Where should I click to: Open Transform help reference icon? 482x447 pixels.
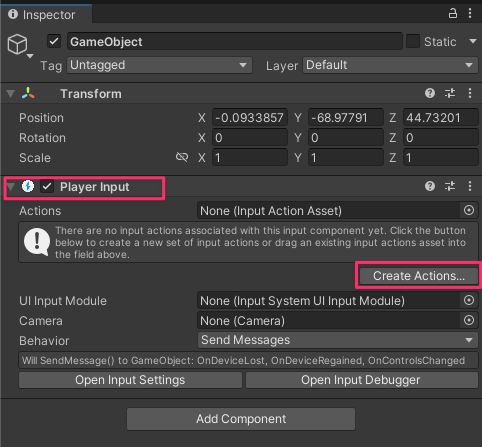point(430,93)
